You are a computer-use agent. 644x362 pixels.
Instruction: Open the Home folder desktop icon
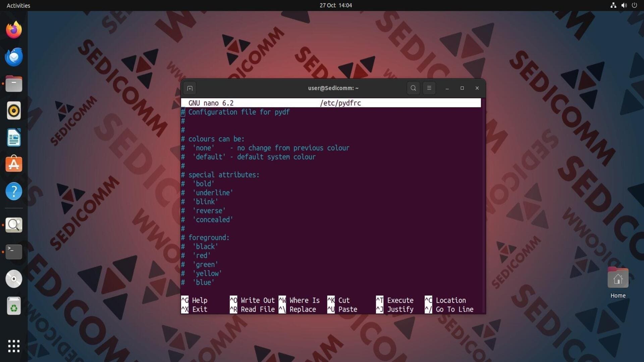pyautogui.click(x=618, y=282)
